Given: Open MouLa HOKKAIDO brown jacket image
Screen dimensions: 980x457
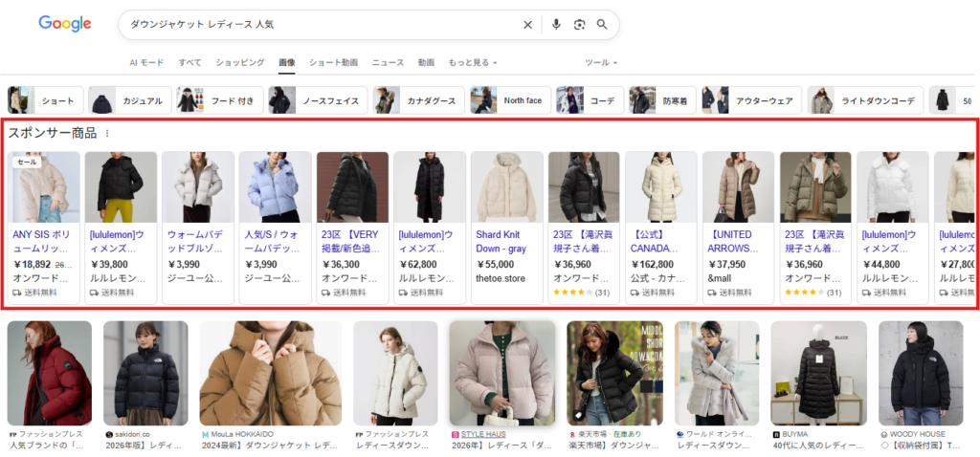Looking at the screenshot, I should point(271,373).
